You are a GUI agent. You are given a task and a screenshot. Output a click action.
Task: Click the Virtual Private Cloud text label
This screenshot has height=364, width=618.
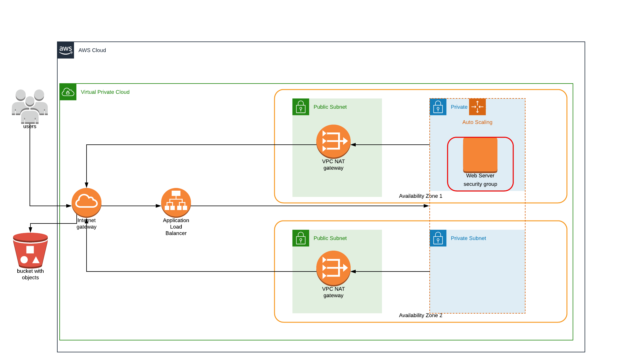click(x=105, y=92)
